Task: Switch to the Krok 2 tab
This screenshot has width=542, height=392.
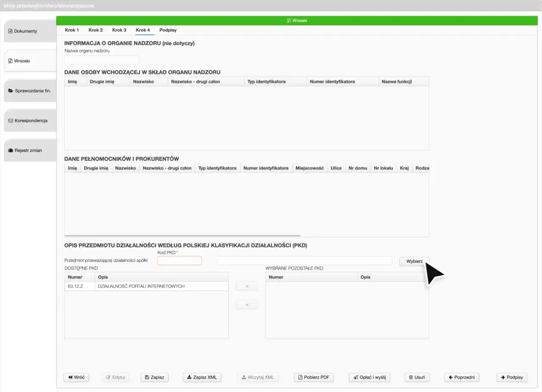Action: [95, 30]
